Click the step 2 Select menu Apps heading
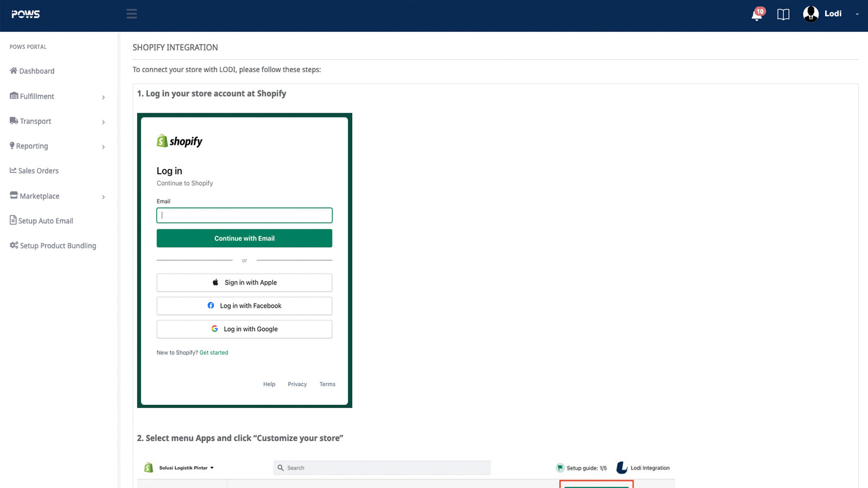868x488 pixels. (240, 438)
